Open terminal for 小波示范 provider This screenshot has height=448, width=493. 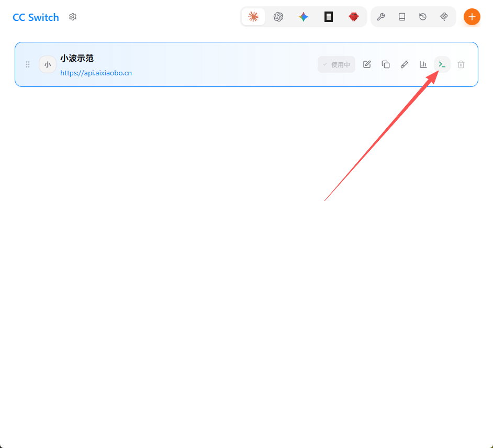(442, 64)
